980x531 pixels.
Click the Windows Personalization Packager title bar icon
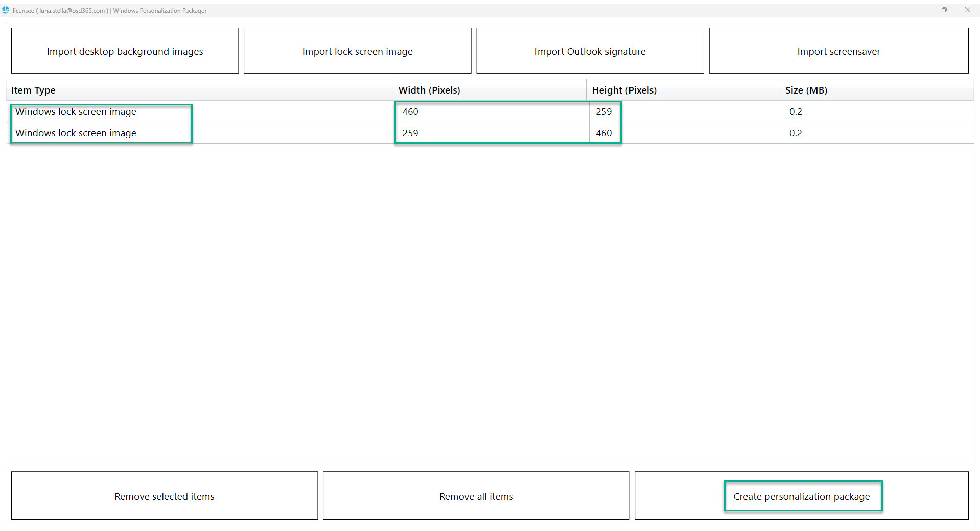[x=6, y=10]
